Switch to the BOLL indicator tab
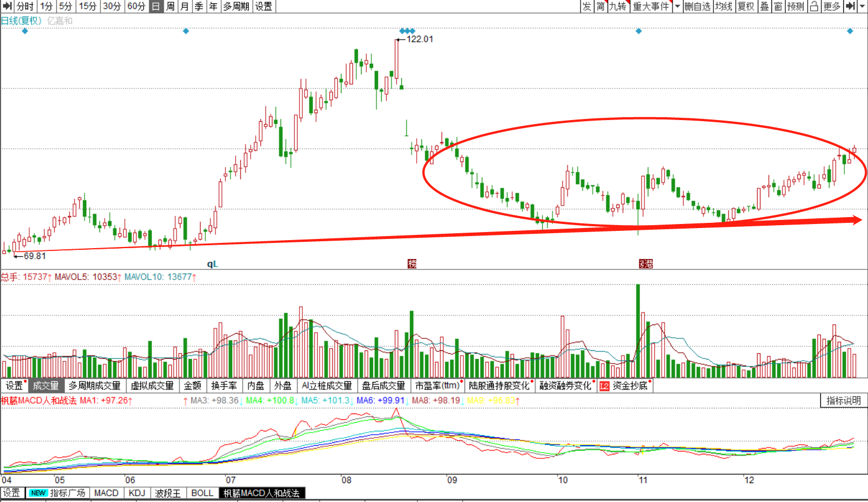 click(202, 493)
